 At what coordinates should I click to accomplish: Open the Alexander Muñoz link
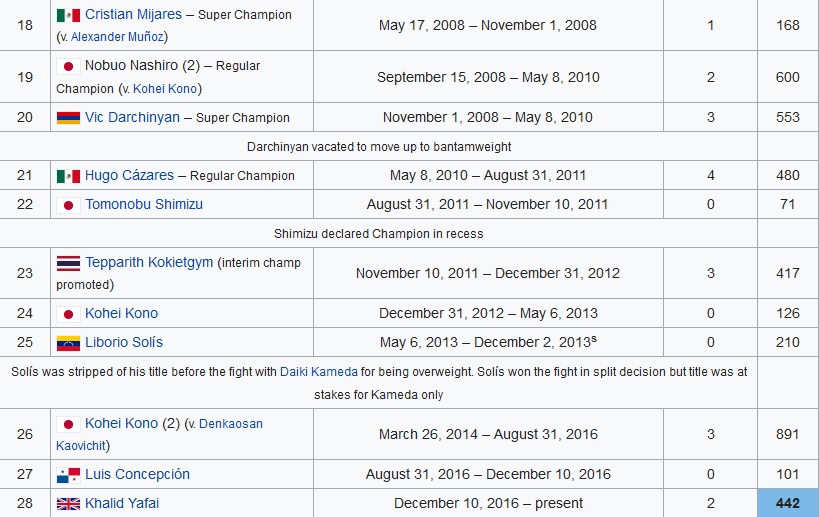(x=118, y=37)
